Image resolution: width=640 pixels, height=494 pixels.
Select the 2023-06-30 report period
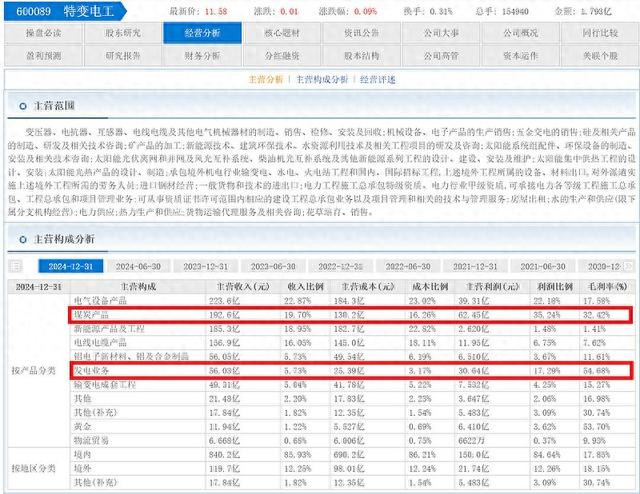pyautogui.click(x=273, y=267)
